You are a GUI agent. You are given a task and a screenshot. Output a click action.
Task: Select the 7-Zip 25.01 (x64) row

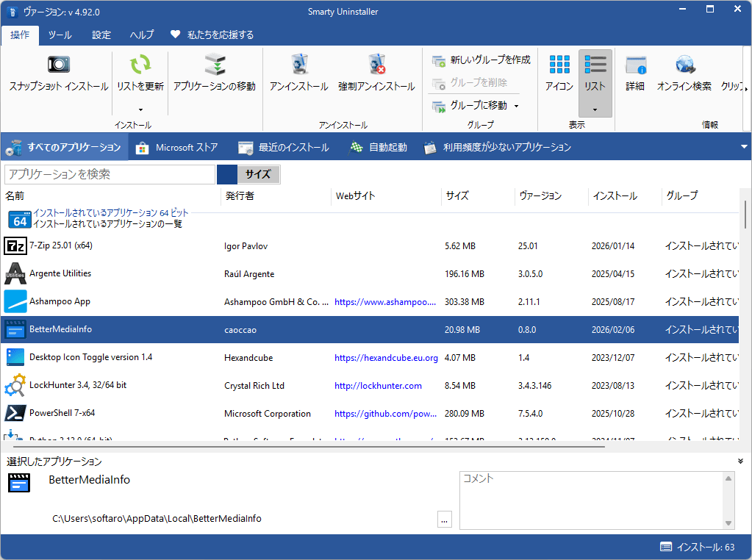click(x=61, y=245)
